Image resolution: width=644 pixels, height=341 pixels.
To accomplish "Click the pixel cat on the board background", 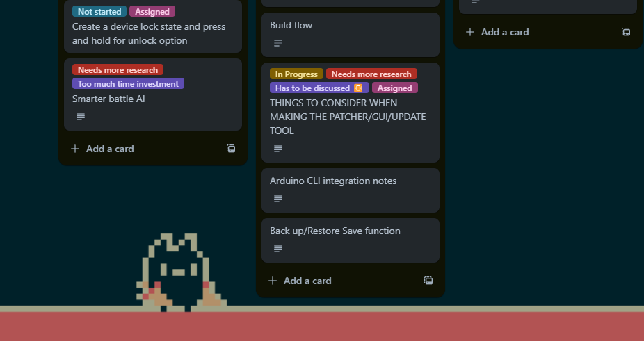I will (x=179, y=272).
